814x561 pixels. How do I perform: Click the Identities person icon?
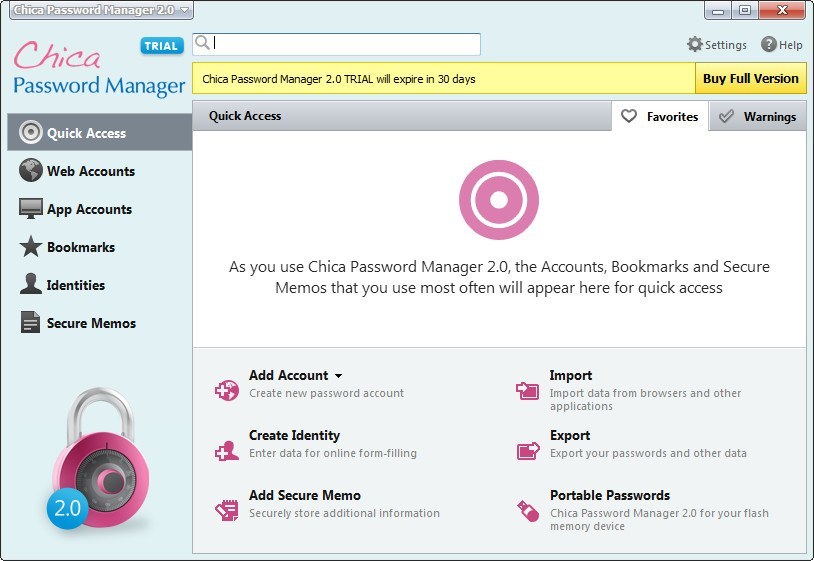point(31,284)
